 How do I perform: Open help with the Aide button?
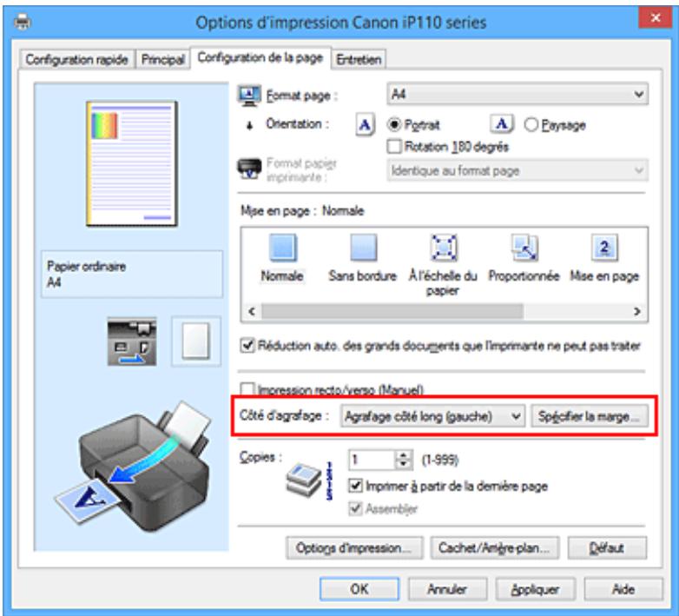pos(623,589)
